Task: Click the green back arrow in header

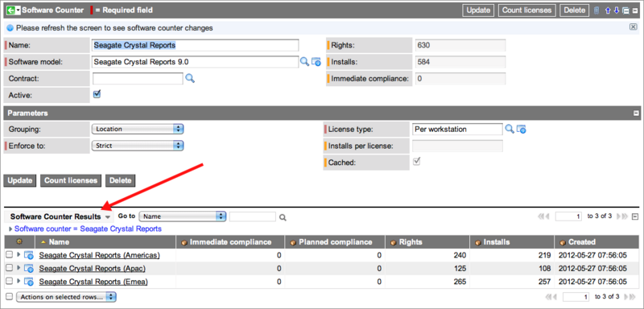Action: pyautogui.click(x=10, y=10)
